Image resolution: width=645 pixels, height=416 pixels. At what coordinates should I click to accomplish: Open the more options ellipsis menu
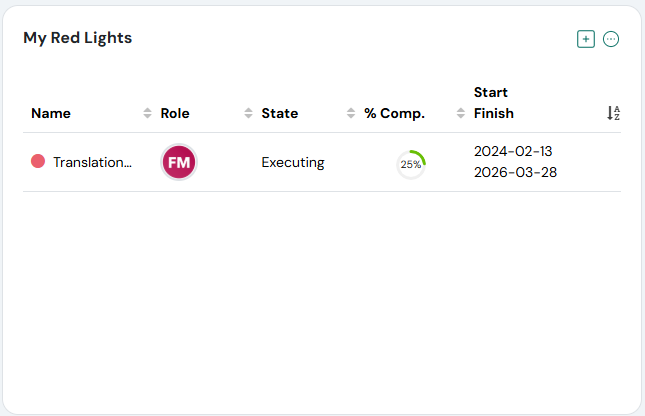pyautogui.click(x=611, y=39)
